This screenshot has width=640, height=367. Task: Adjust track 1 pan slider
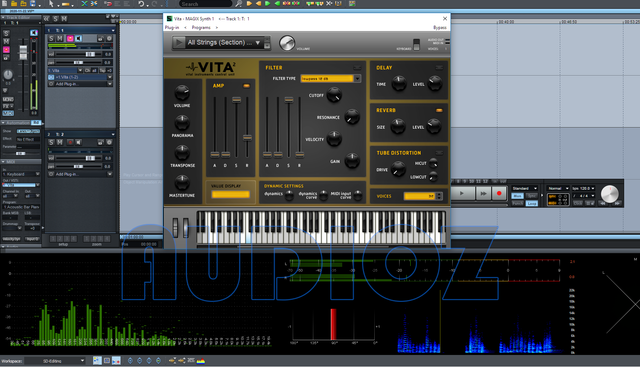tap(79, 62)
